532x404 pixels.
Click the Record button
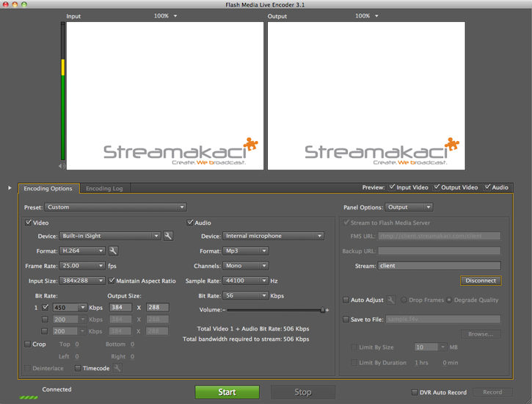(492, 392)
